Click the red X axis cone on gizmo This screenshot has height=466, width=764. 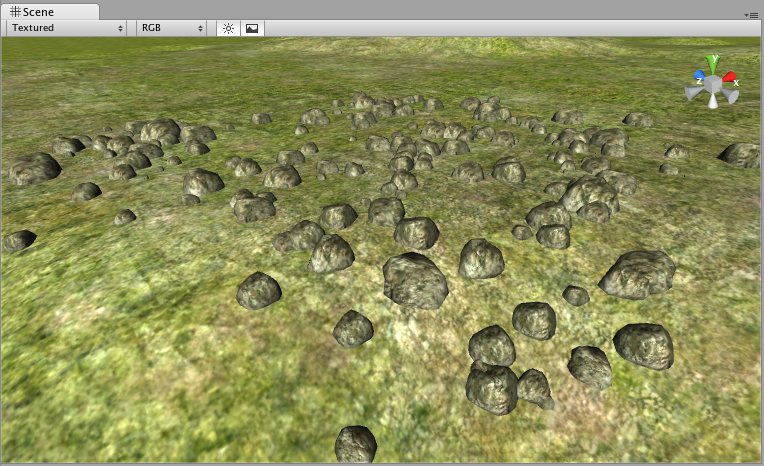pyautogui.click(x=729, y=77)
